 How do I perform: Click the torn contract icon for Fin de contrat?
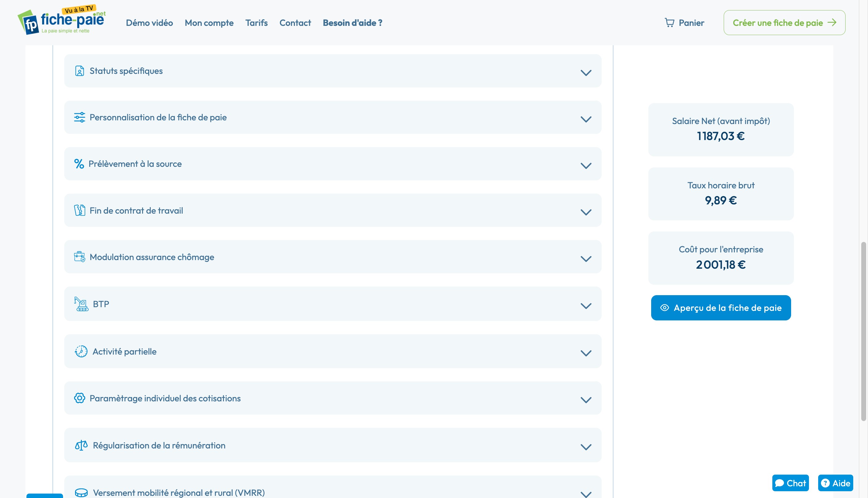[79, 210]
